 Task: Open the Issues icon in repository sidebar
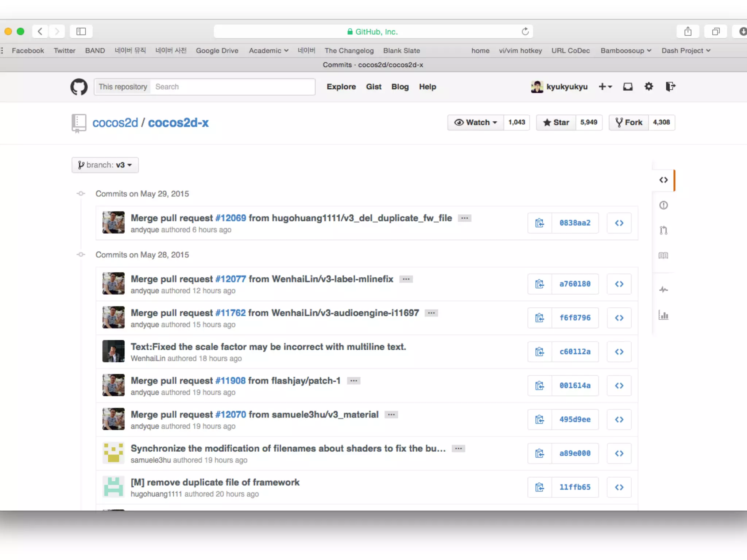pos(663,205)
